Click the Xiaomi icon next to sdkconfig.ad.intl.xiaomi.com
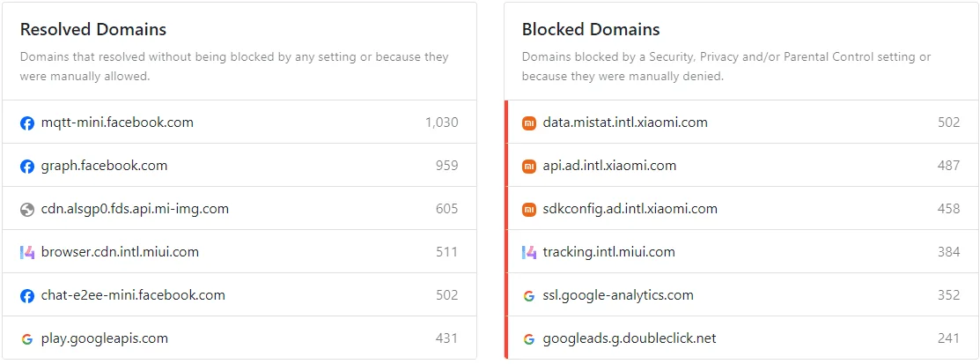This screenshot has height=364, width=980. point(529,209)
